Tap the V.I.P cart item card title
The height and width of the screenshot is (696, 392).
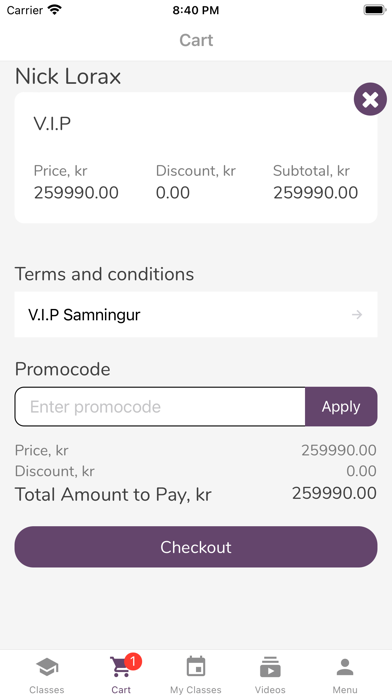[52, 123]
